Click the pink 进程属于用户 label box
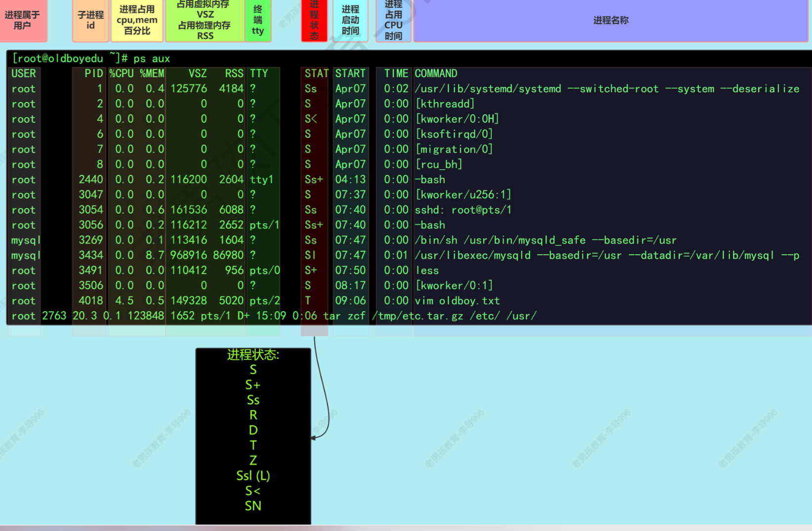812x531 pixels. click(23, 20)
